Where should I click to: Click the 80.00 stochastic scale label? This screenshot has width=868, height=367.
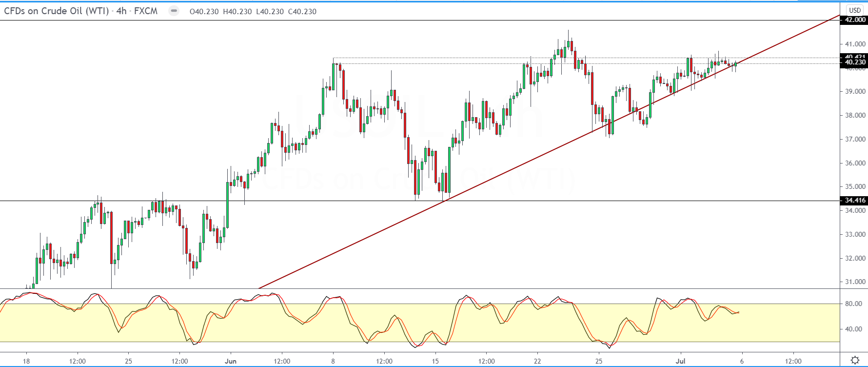(853, 304)
